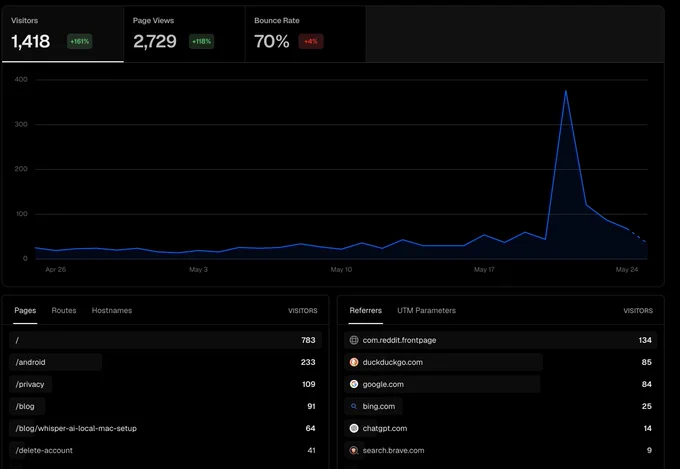Open the UTM Parameters tab
The width and height of the screenshot is (680, 469).
[426, 311]
